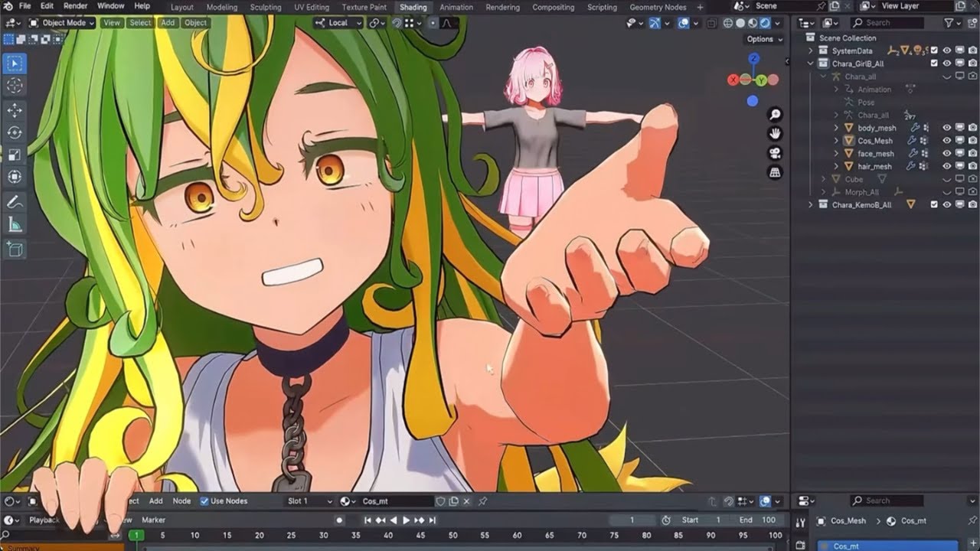Viewport: 980px width, 551px height.
Task: Pin the Cos_mt material in node editor
Action: pyautogui.click(x=483, y=501)
